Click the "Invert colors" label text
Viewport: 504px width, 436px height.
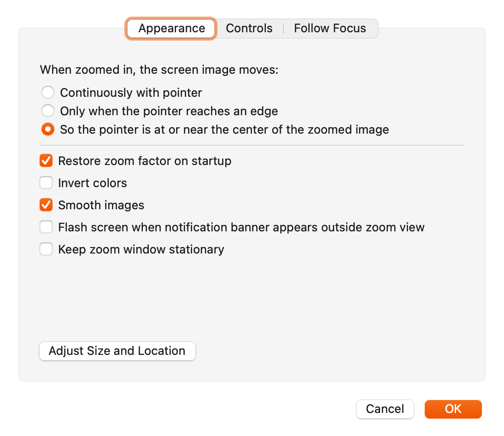point(93,183)
